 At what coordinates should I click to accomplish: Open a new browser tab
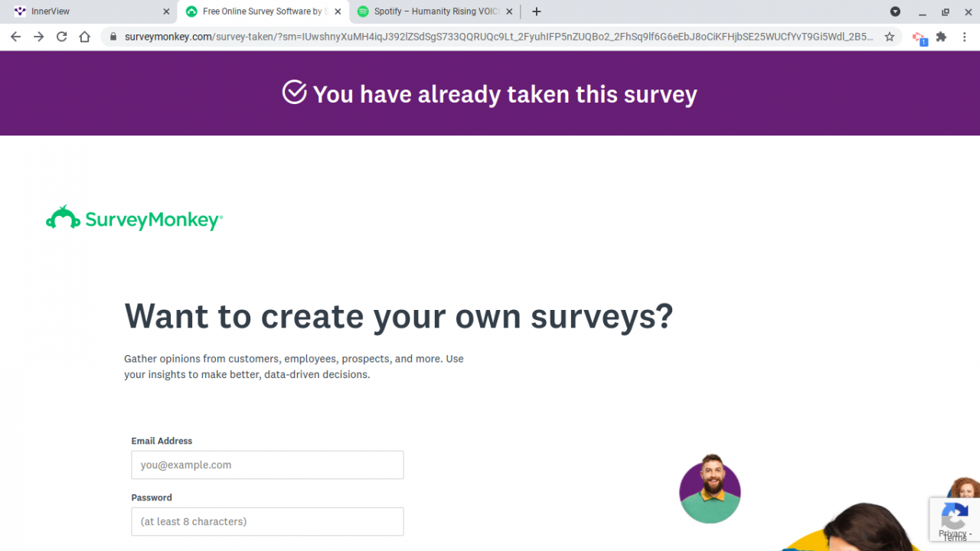coord(537,11)
